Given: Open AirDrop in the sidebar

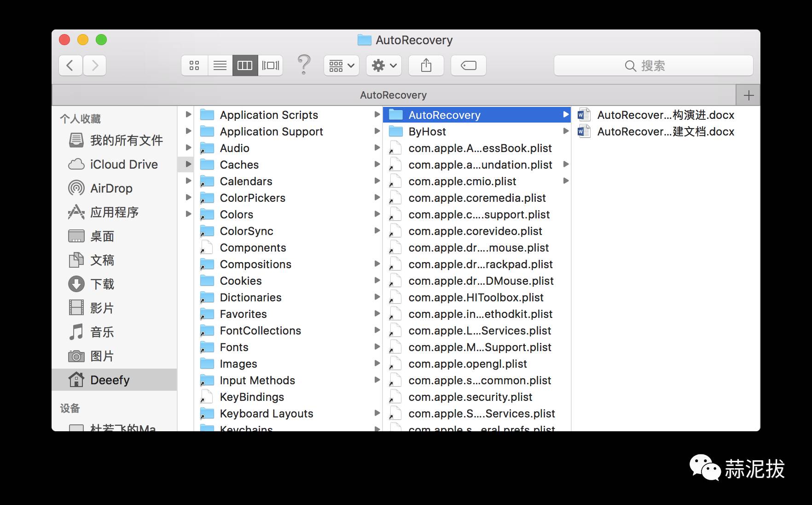Looking at the screenshot, I should pyautogui.click(x=111, y=188).
